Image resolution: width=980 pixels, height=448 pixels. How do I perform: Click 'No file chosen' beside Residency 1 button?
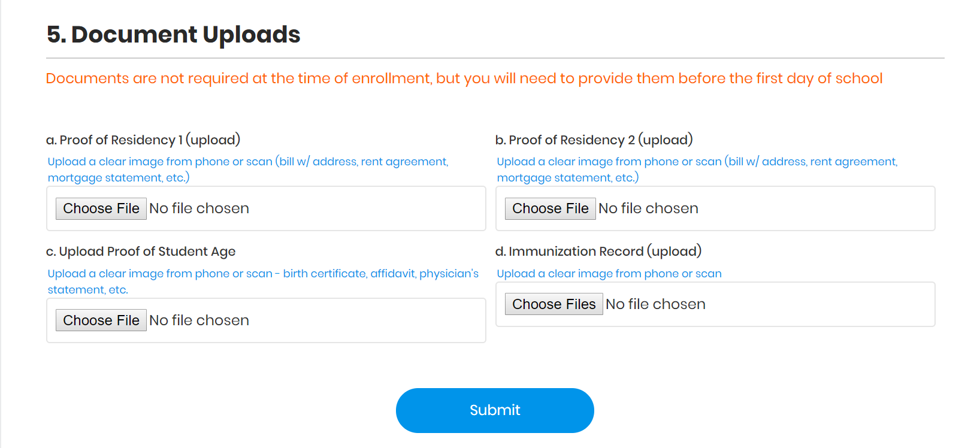(x=199, y=208)
